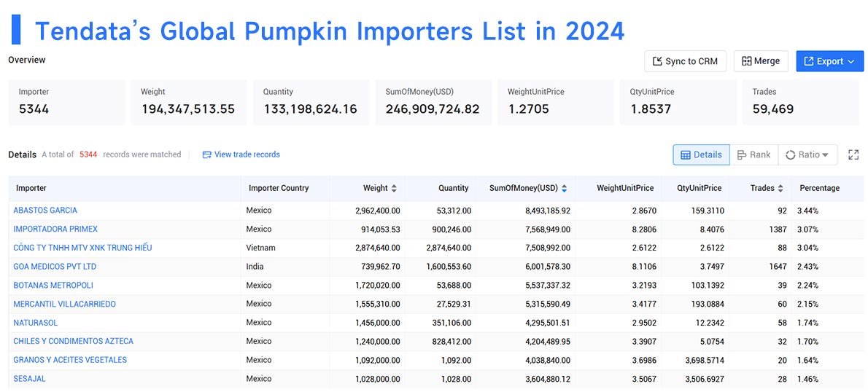Switch to the Rank view tab
Viewport: 868px width, 392px height.
tap(753, 154)
